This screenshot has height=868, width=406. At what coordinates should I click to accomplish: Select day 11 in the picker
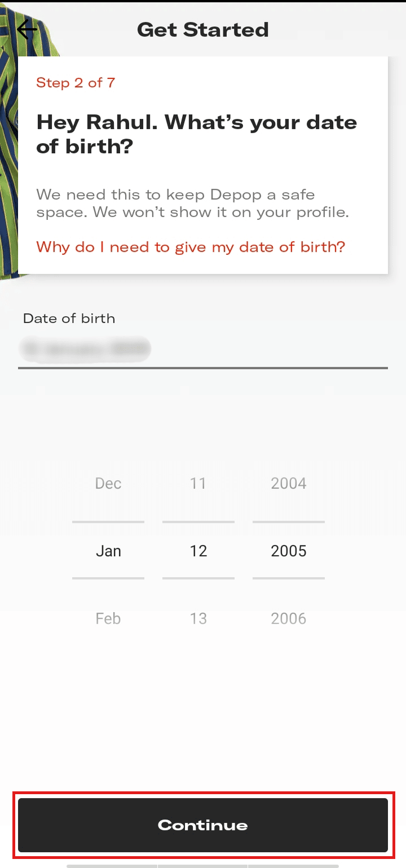point(198,484)
